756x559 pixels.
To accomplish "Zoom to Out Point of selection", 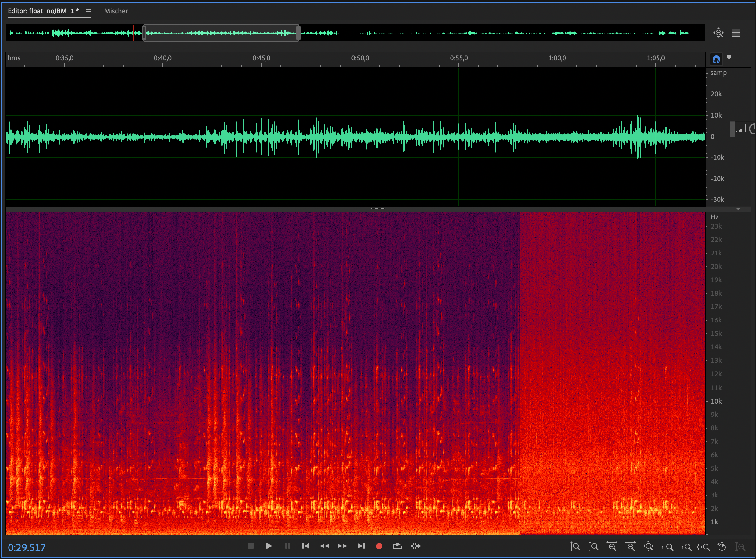I will 686,546.
